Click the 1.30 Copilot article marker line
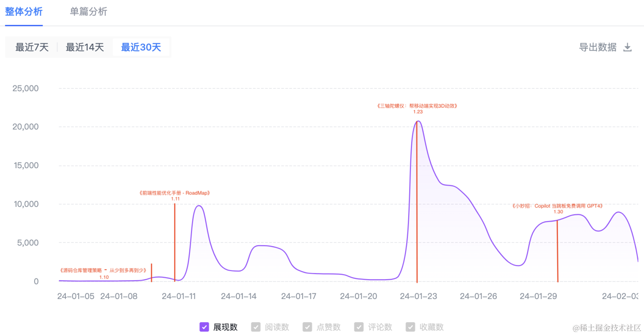 557,251
